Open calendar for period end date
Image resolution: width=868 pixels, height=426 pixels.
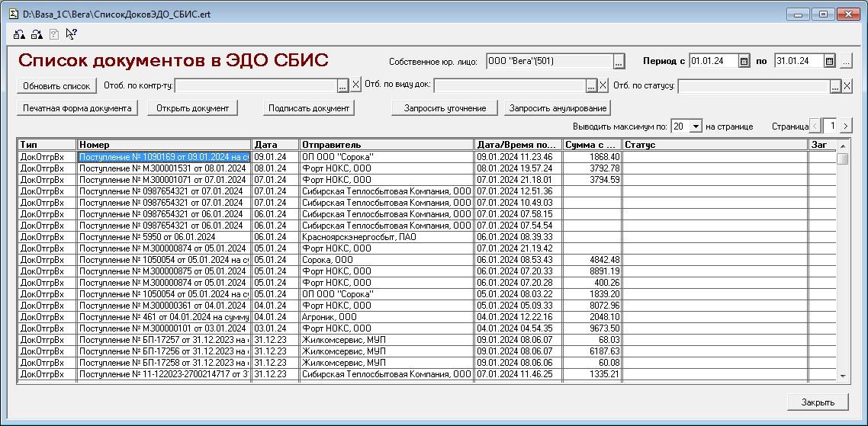click(x=830, y=62)
